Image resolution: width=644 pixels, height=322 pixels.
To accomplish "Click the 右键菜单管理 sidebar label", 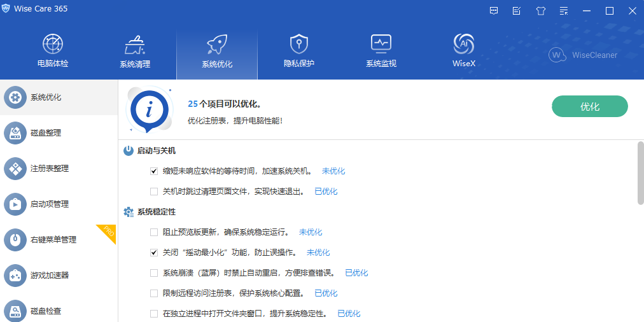I will pos(53,240).
